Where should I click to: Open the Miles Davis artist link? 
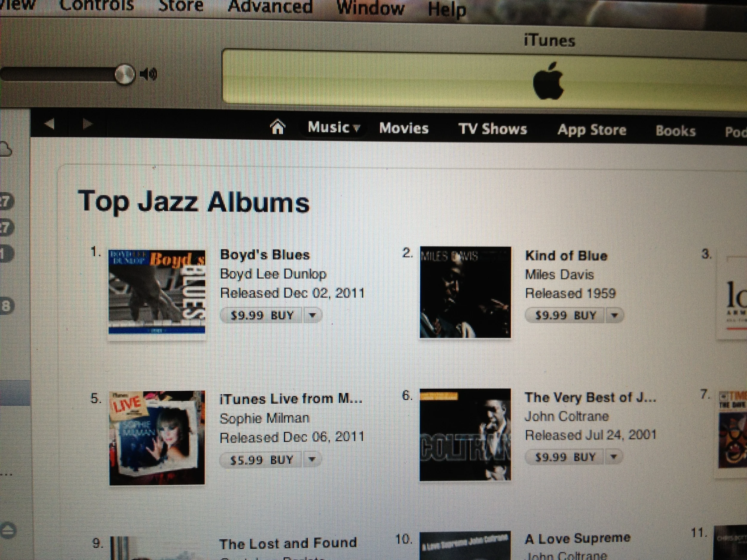(559, 274)
